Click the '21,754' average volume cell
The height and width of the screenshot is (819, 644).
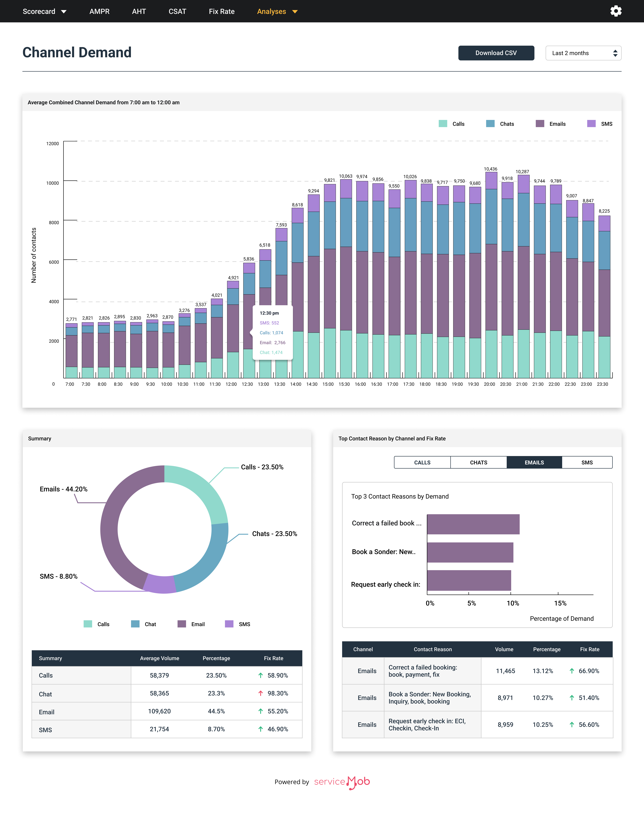coord(160,729)
